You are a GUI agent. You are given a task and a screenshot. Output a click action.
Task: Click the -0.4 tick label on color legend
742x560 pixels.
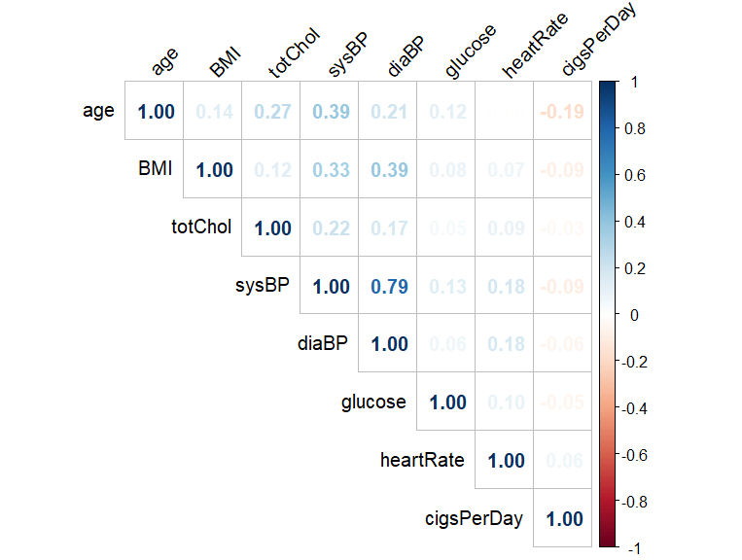[x=633, y=408]
